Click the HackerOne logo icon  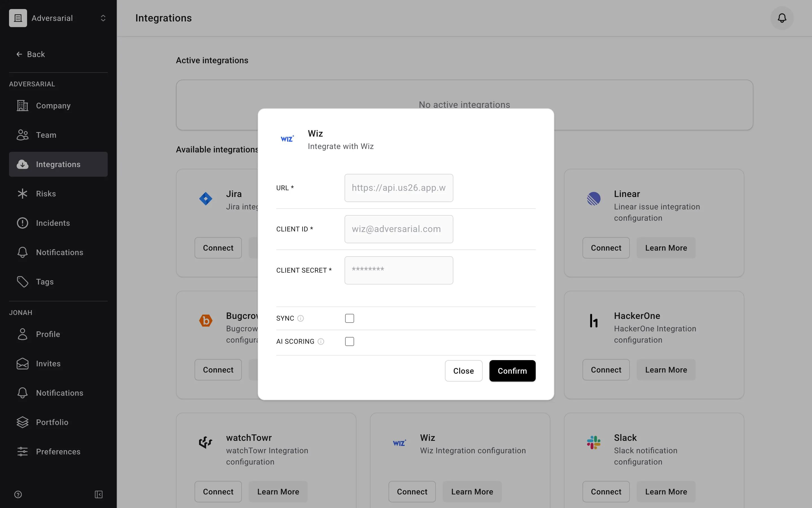pos(593,321)
